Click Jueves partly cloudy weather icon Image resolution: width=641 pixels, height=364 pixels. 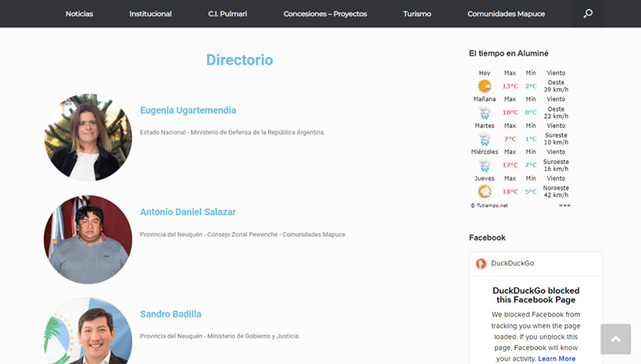(485, 191)
